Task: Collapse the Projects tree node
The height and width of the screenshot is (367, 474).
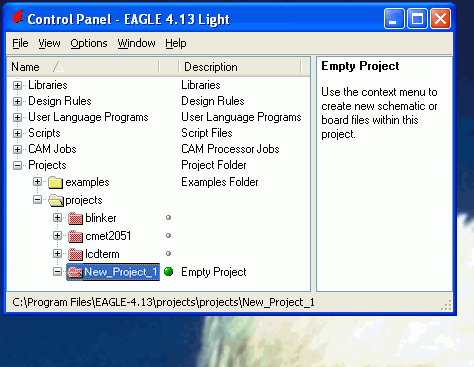Action: tap(17, 165)
